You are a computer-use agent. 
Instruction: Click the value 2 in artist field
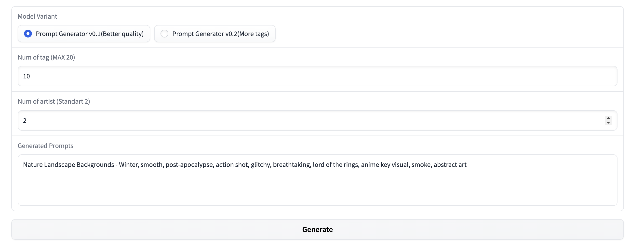[x=25, y=121]
